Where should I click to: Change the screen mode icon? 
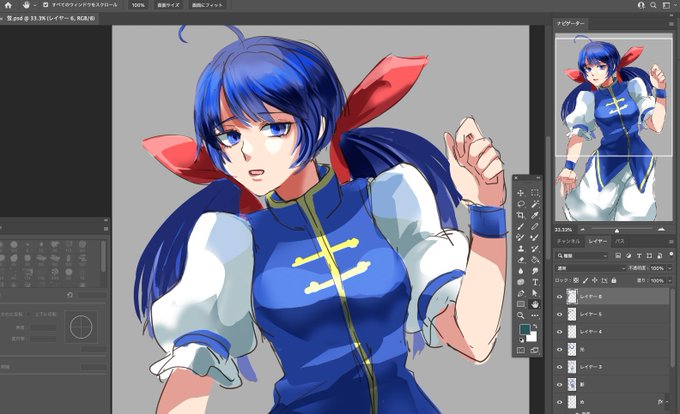click(x=535, y=350)
